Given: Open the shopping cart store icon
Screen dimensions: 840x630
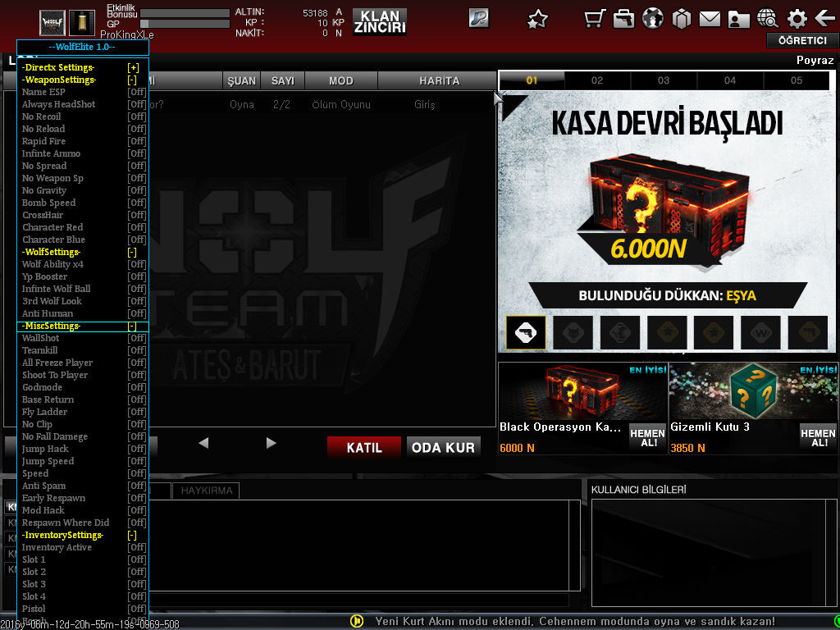Looking at the screenshot, I should [595, 20].
